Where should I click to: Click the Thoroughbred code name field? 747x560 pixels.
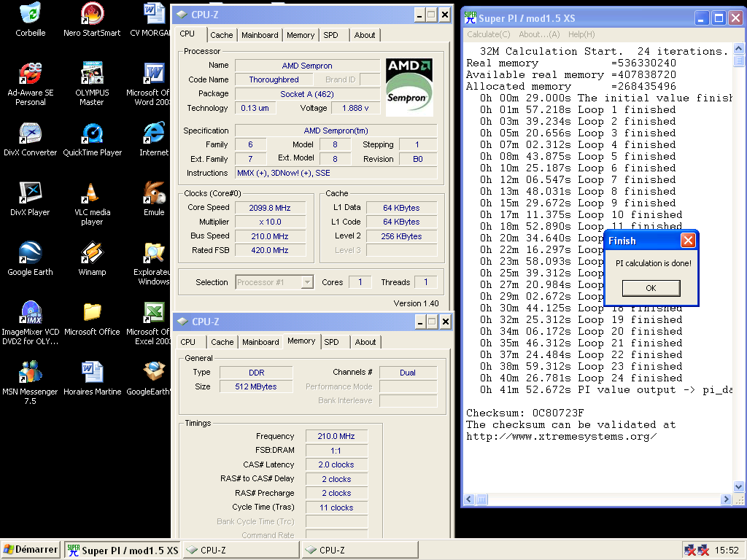[274, 79]
